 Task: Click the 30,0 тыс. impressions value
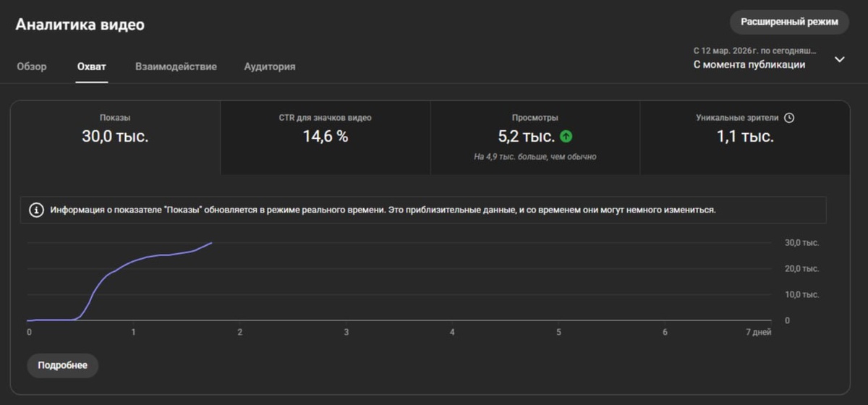(115, 136)
